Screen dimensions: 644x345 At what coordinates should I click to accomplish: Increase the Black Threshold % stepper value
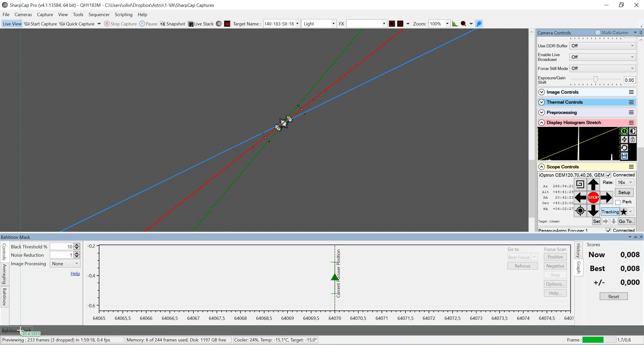77,245
